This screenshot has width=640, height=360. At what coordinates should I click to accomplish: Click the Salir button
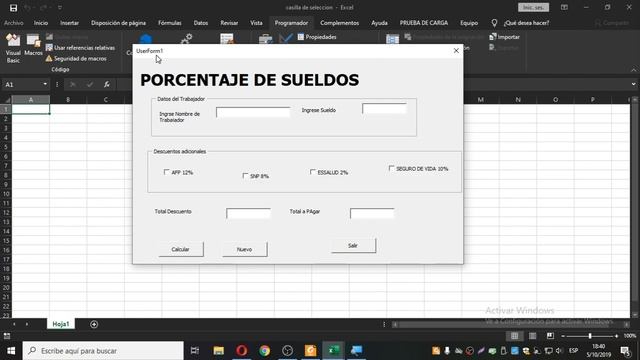(x=353, y=245)
